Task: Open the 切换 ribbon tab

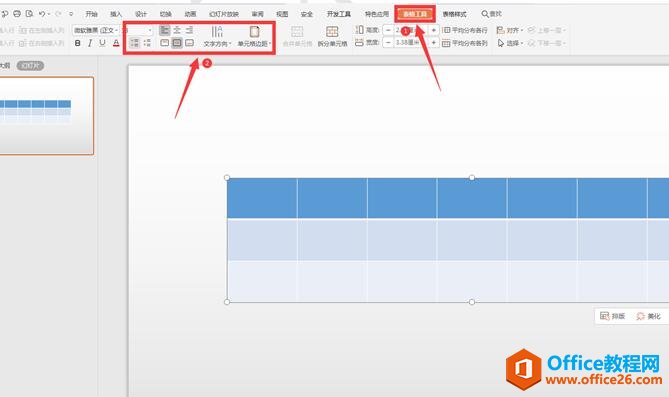Action: [x=166, y=14]
